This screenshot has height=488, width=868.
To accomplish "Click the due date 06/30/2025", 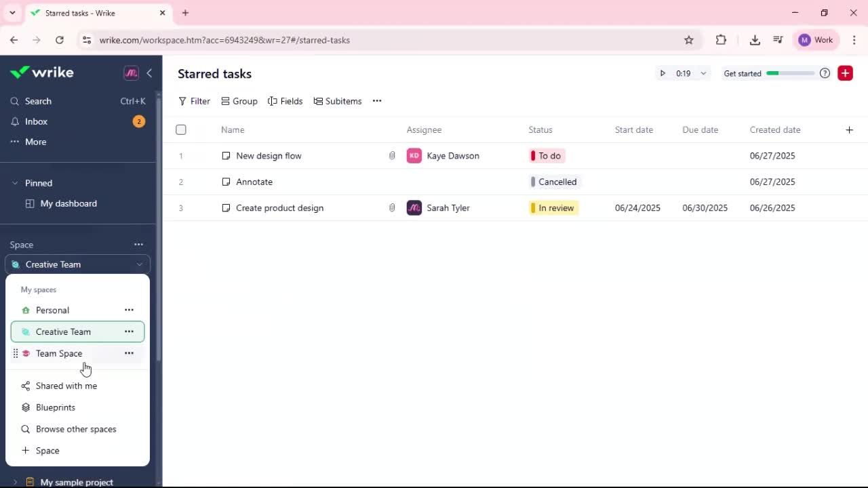I will click(705, 208).
